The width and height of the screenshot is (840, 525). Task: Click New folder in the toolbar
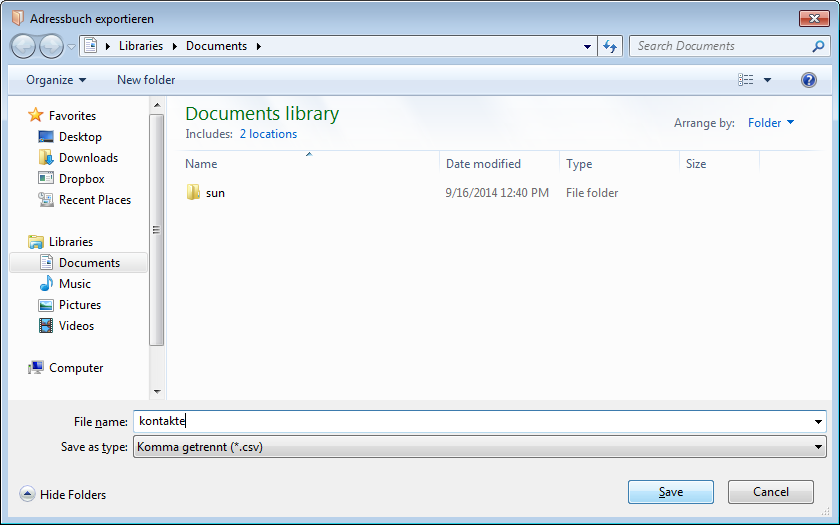coord(146,80)
